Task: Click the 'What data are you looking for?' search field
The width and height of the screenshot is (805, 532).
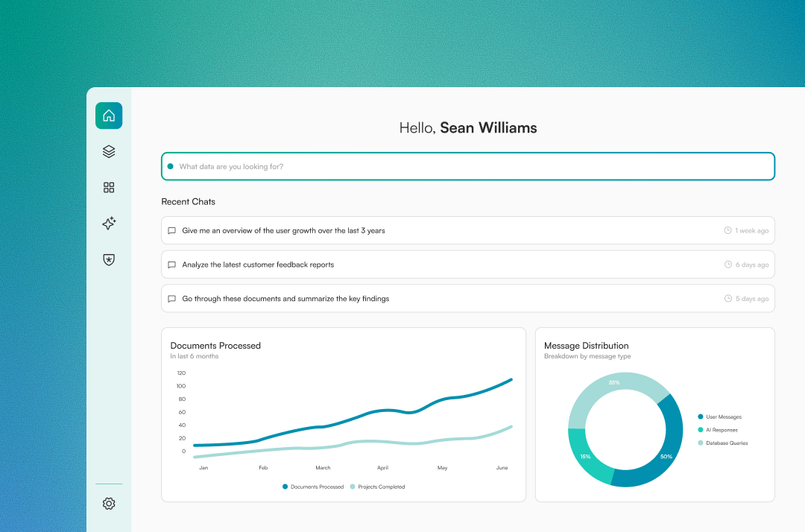Action: coord(468,165)
